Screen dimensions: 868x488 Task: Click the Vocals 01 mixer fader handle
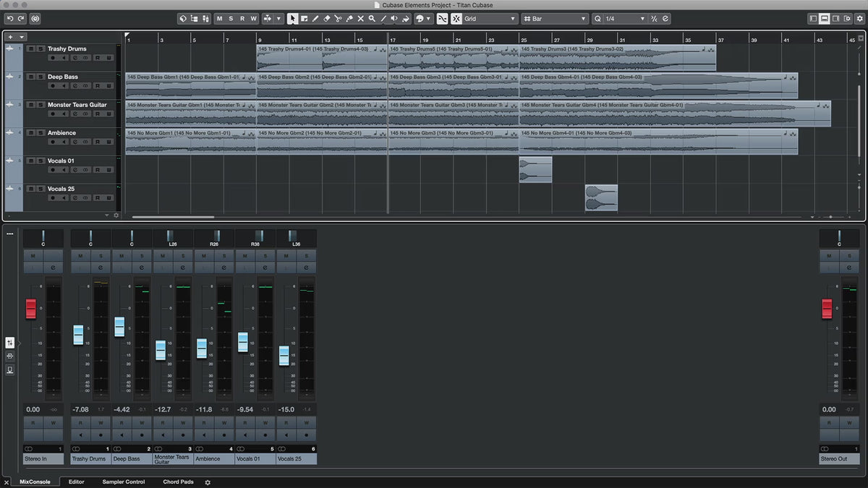(243, 342)
